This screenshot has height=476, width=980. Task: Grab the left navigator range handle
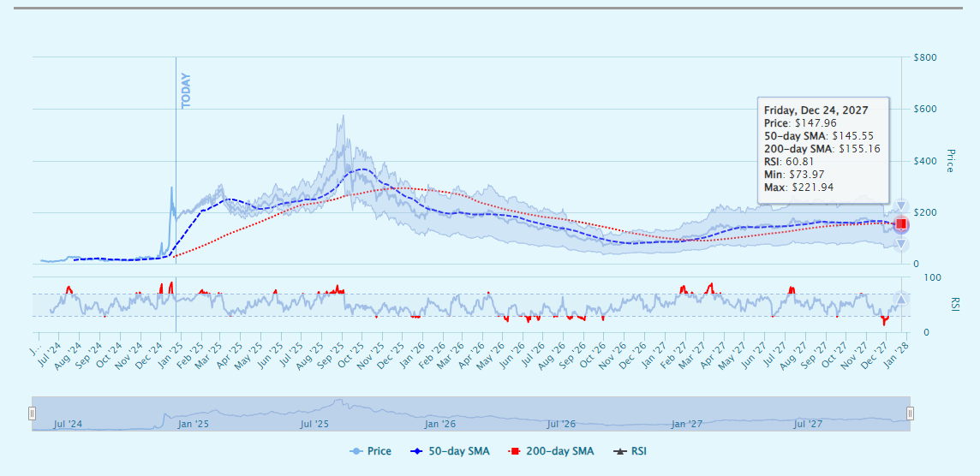tap(33, 414)
